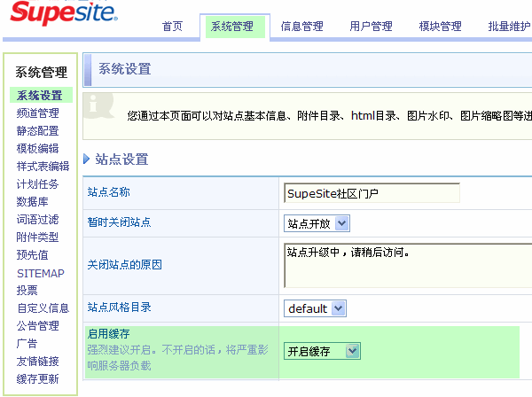Select 友情链接 in the sidebar
The width and height of the screenshot is (532, 397).
37,361
